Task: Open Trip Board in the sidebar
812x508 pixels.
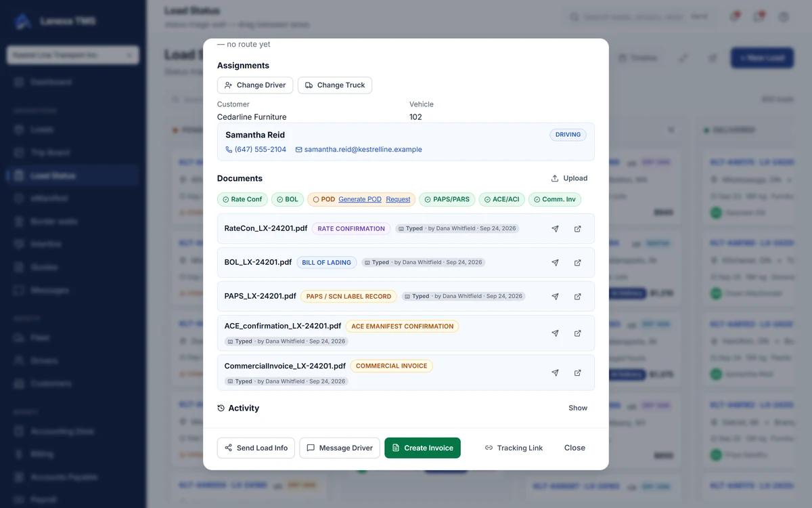Action: click(73, 152)
